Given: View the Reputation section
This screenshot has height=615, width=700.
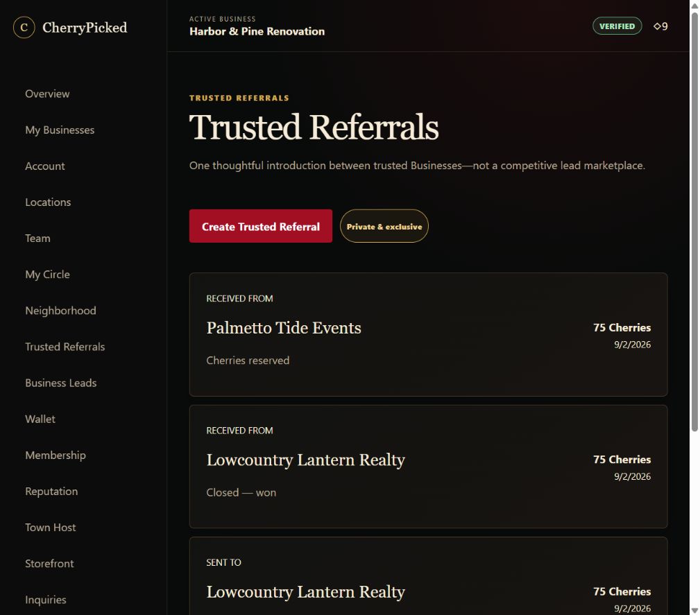Looking at the screenshot, I should 52,492.
